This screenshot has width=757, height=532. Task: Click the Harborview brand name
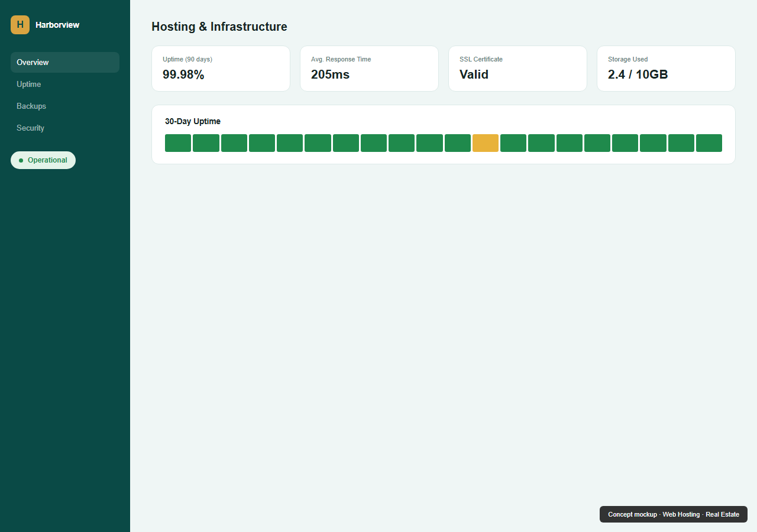[x=57, y=25]
